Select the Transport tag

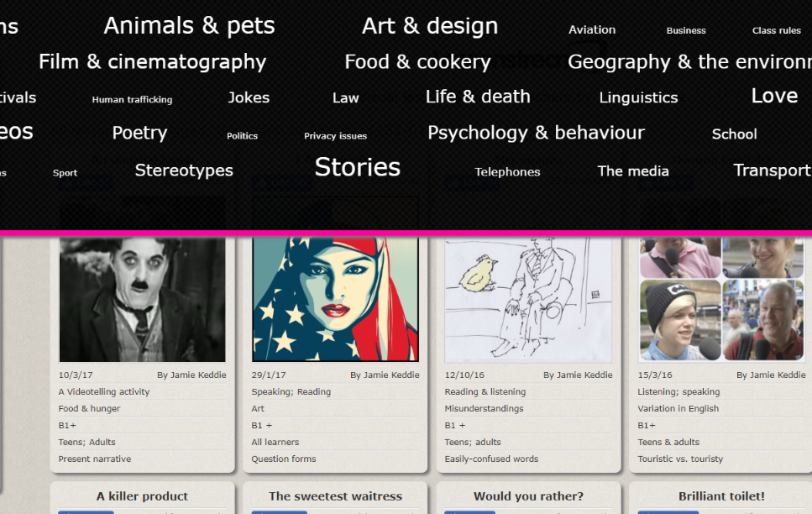tap(772, 170)
